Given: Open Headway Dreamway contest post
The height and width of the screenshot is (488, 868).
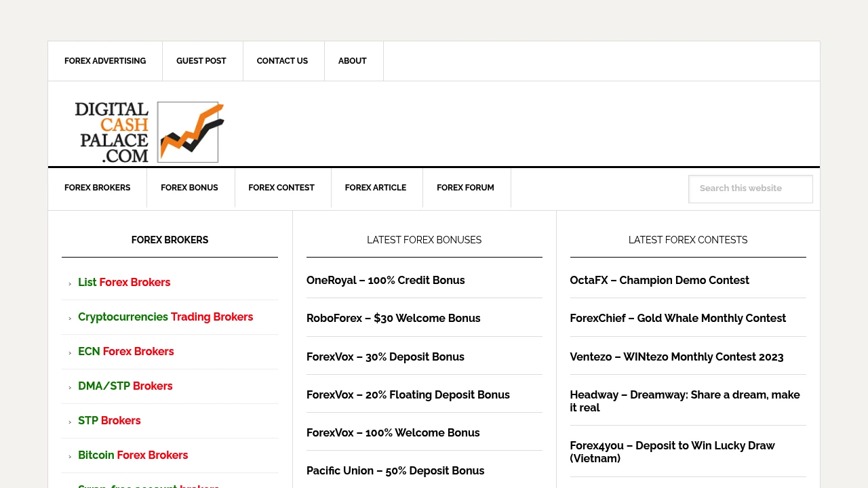Looking at the screenshot, I should pyautogui.click(x=685, y=401).
